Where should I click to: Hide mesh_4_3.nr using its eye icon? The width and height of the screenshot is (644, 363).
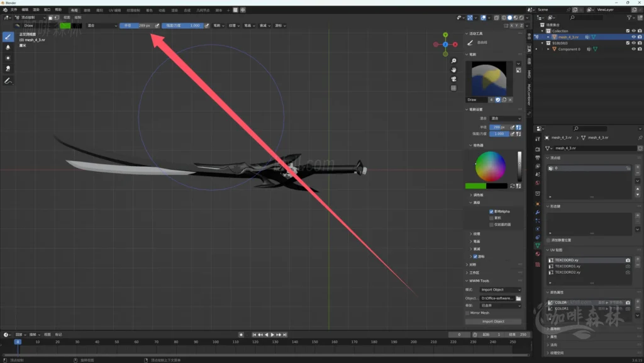[633, 37]
